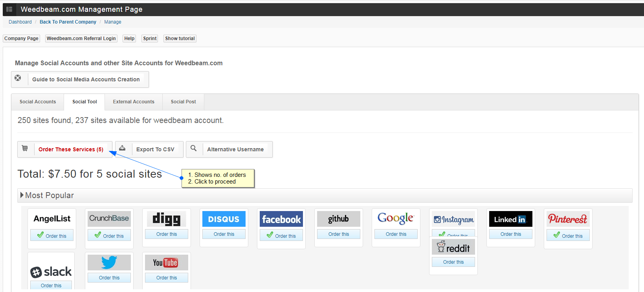This screenshot has height=292, width=644.
Task: Click the Twitter bird logo
Action: [x=109, y=263]
